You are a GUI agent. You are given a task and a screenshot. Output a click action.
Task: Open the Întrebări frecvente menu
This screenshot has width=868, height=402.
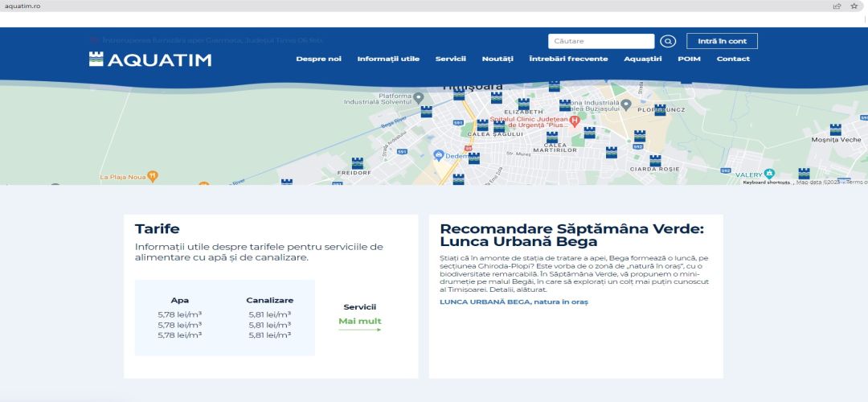tap(568, 59)
